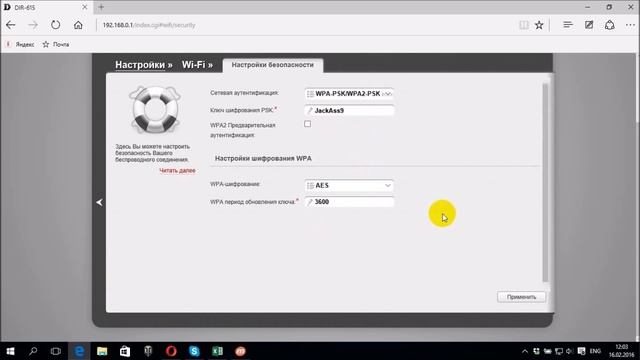Image resolution: width=640 pixels, height=360 pixels.
Task: Go to Wi-Fi breadcrumb
Action: 193,64
